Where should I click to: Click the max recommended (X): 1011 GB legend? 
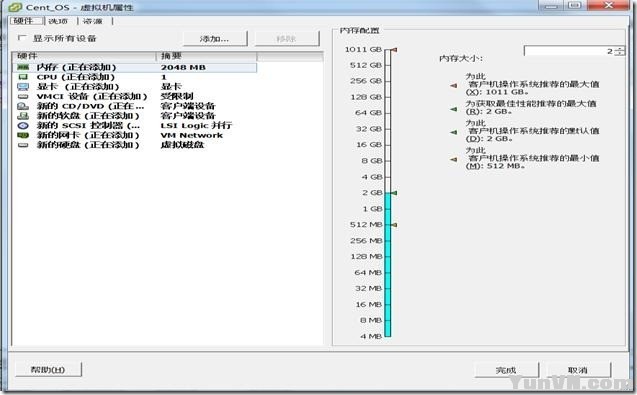click(x=532, y=84)
